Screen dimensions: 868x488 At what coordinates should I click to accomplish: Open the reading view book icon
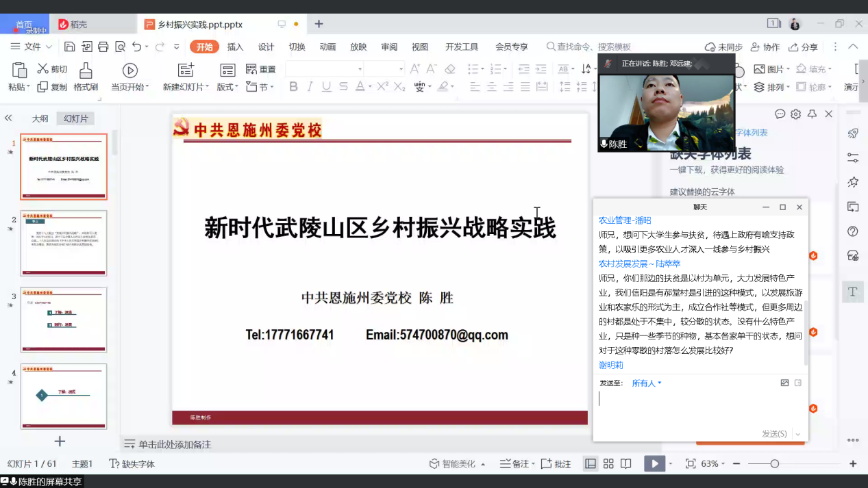[625, 463]
